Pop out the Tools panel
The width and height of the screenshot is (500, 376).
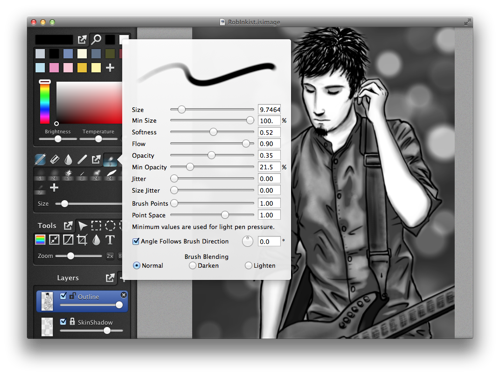pos(68,226)
